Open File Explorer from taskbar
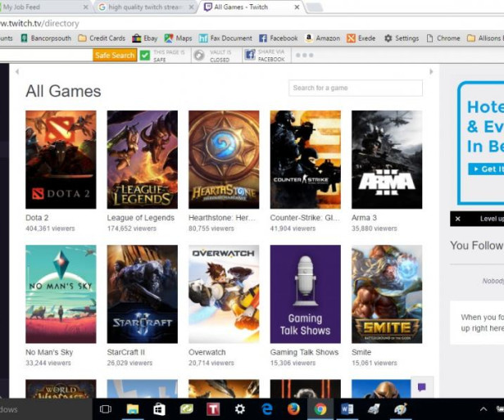Viewport: 504px width, 420px height. pos(133,409)
